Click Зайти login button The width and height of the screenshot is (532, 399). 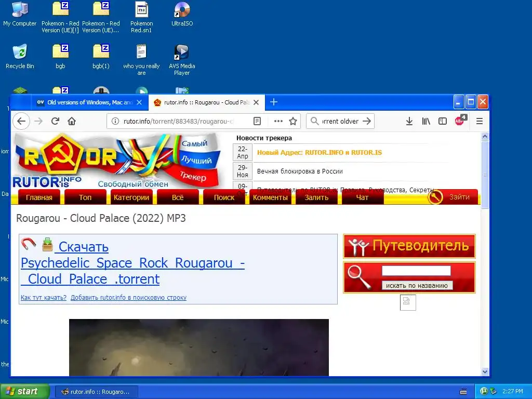click(x=453, y=197)
